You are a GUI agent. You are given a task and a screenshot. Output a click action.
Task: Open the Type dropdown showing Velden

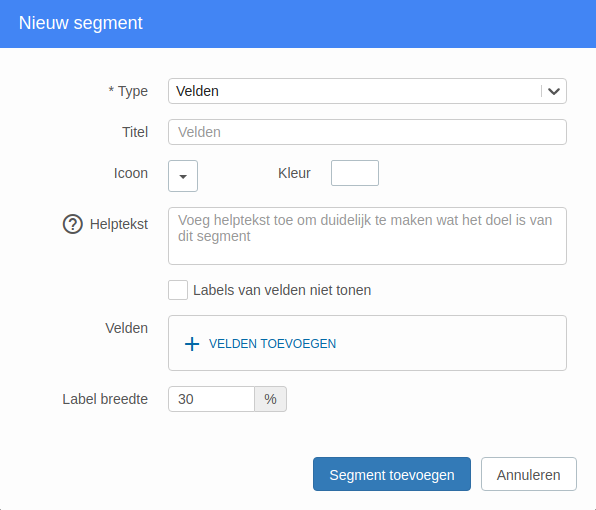coord(367,91)
